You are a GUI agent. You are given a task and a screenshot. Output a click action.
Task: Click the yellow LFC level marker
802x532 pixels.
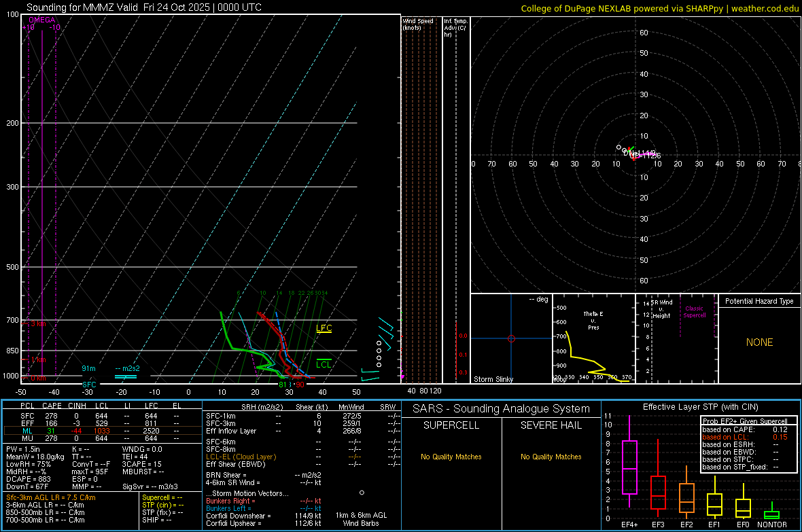[324, 329]
